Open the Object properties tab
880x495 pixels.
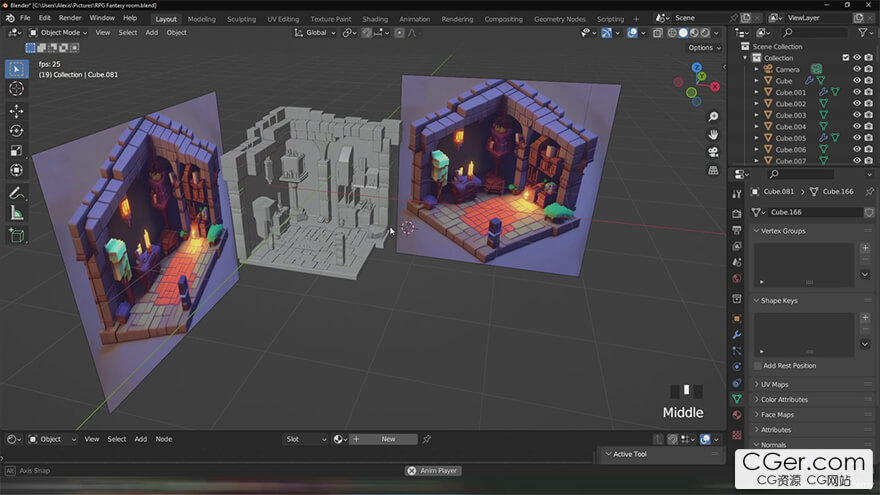click(737, 319)
